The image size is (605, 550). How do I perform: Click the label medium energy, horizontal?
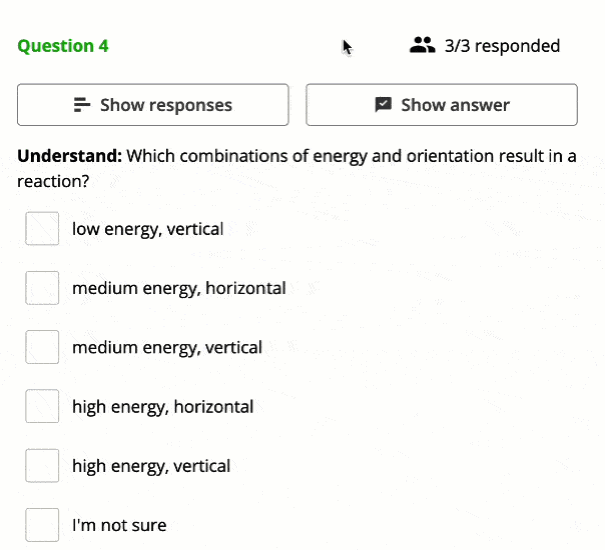(x=179, y=289)
